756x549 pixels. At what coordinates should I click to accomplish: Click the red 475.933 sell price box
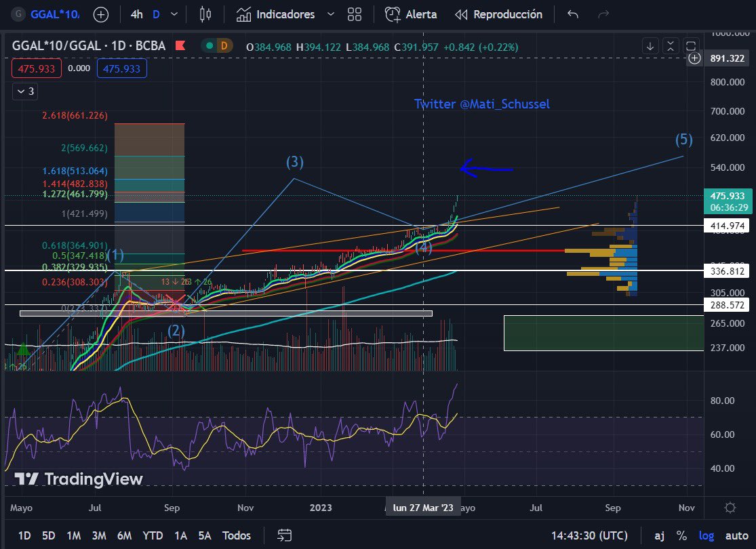coord(37,68)
